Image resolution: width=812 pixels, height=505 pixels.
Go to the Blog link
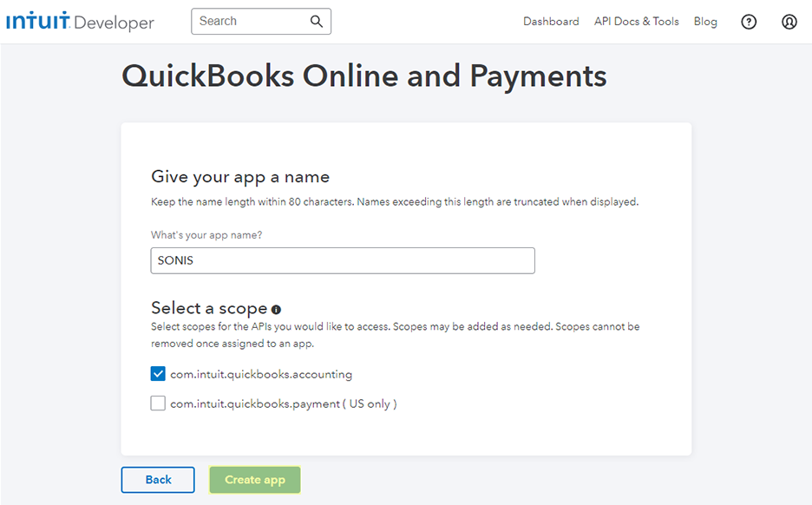click(705, 21)
